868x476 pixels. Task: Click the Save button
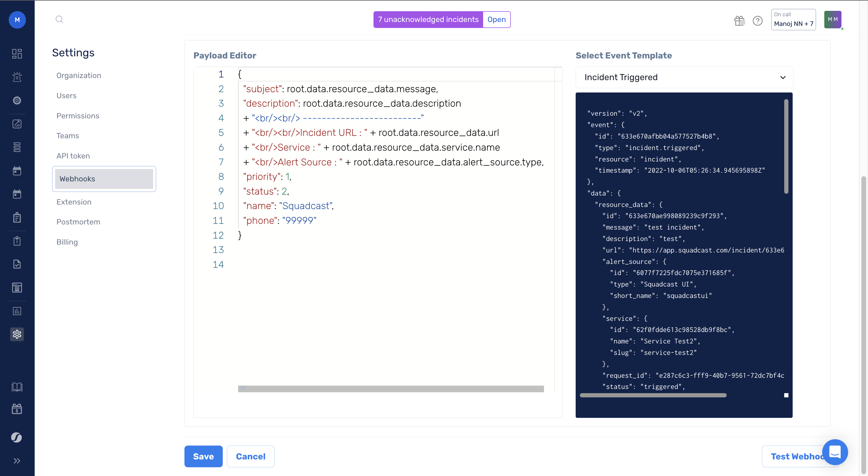(x=203, y=456)
